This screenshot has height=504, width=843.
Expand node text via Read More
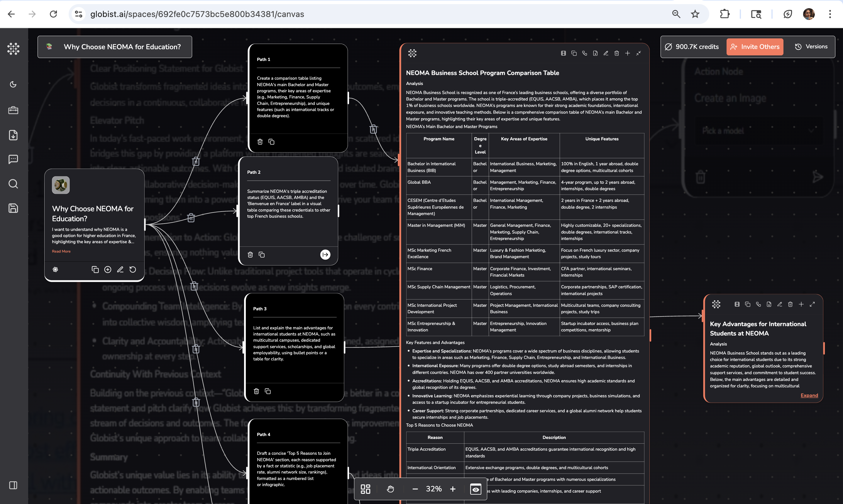pos(61,251)
